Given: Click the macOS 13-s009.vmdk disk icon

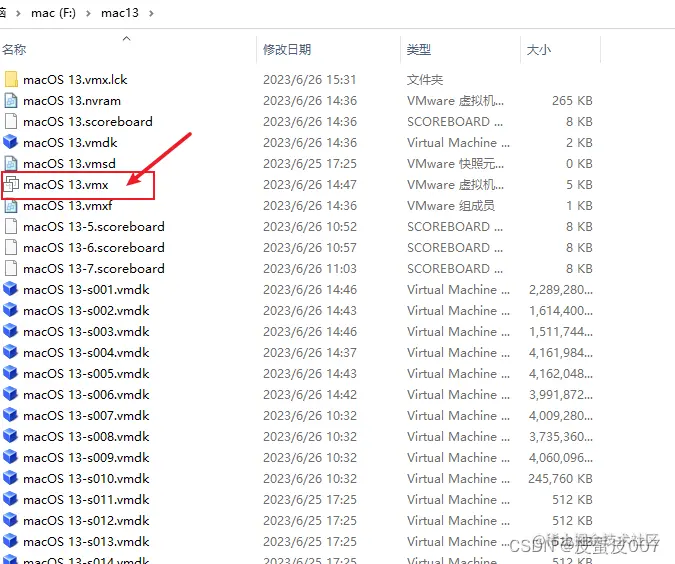Looking at the screenshot, I should [10, 457].
